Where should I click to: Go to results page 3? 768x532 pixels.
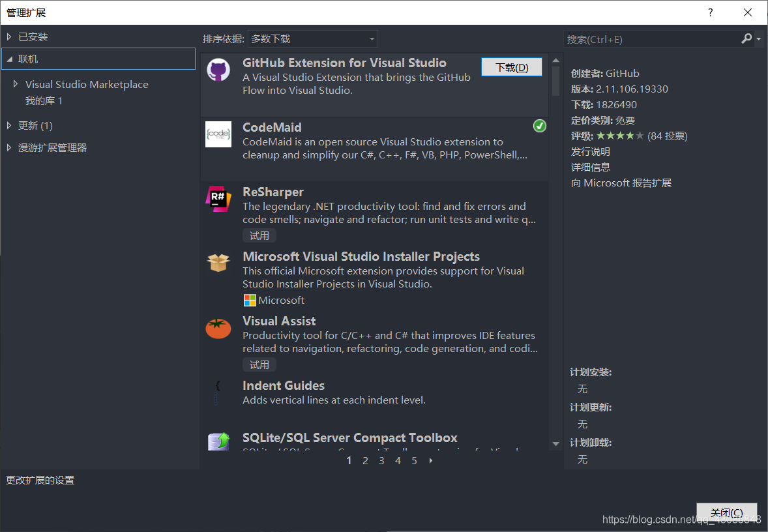tap(381, 460)
